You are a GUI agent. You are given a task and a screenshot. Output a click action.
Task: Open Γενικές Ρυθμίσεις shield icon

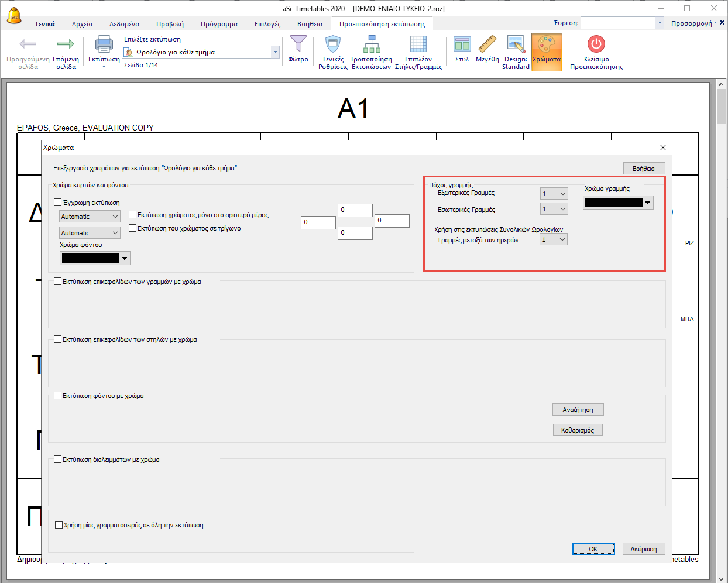pos(333,44)
